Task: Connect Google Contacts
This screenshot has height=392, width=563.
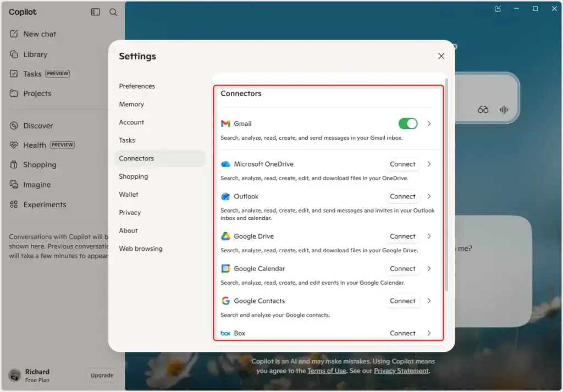Action: [x=402, y=301]
